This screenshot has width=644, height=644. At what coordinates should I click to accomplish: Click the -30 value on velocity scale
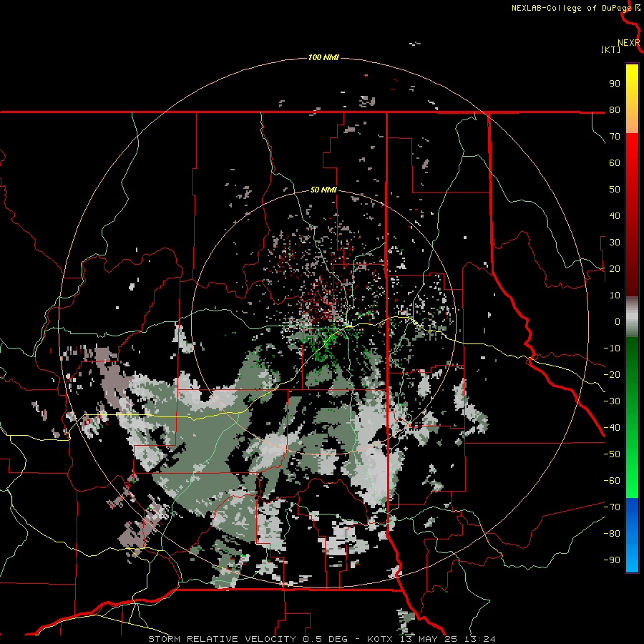click(x=612, y=401)
